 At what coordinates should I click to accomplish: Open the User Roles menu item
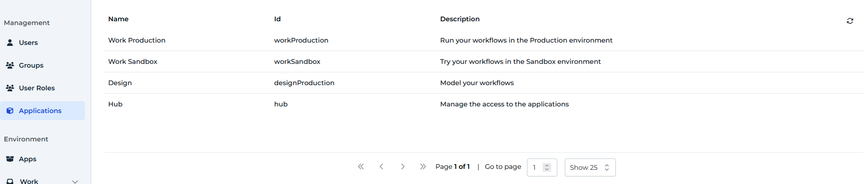43,88
